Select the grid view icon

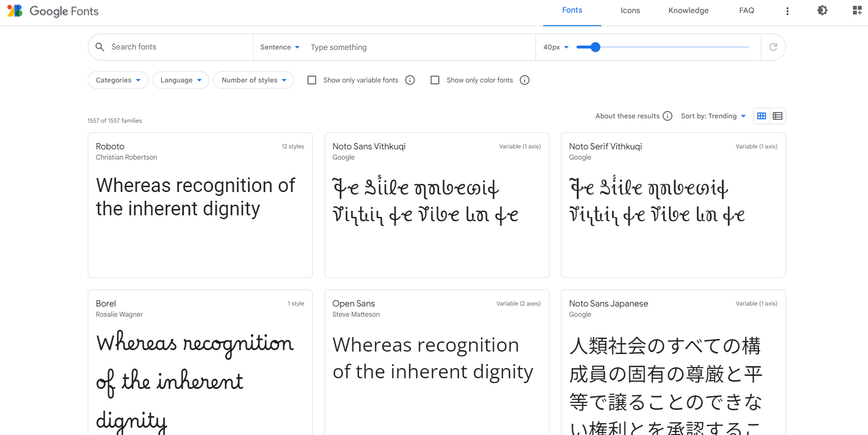(x=761, y=116)
